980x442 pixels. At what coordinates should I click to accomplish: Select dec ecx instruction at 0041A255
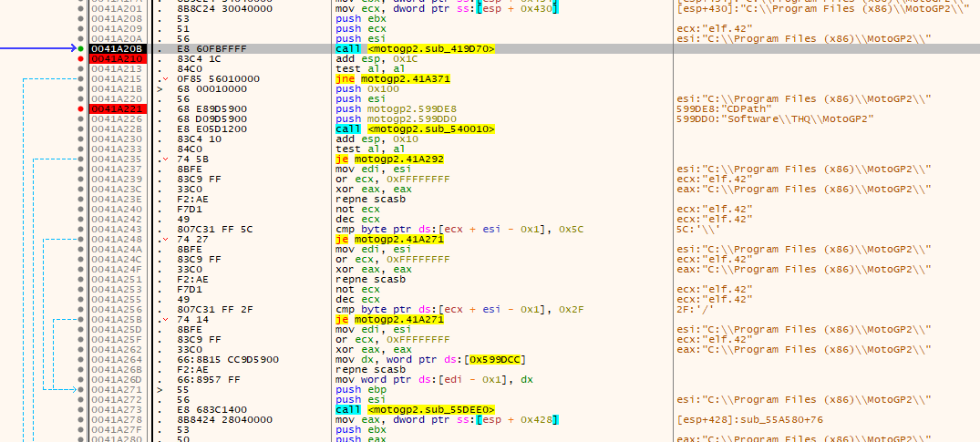(x=358, y=299)
